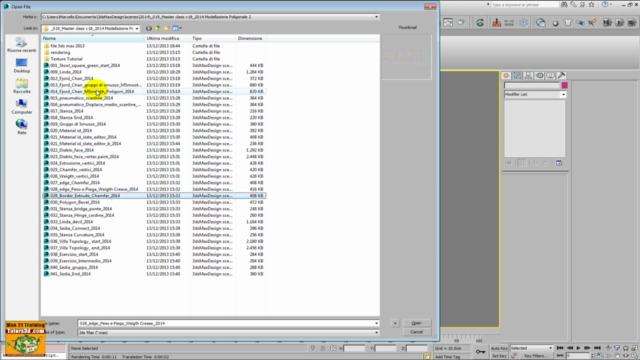The height and width of the screenshot is (360, 640).
Task: Open Create tab in command panel
Action: (506, 76)
